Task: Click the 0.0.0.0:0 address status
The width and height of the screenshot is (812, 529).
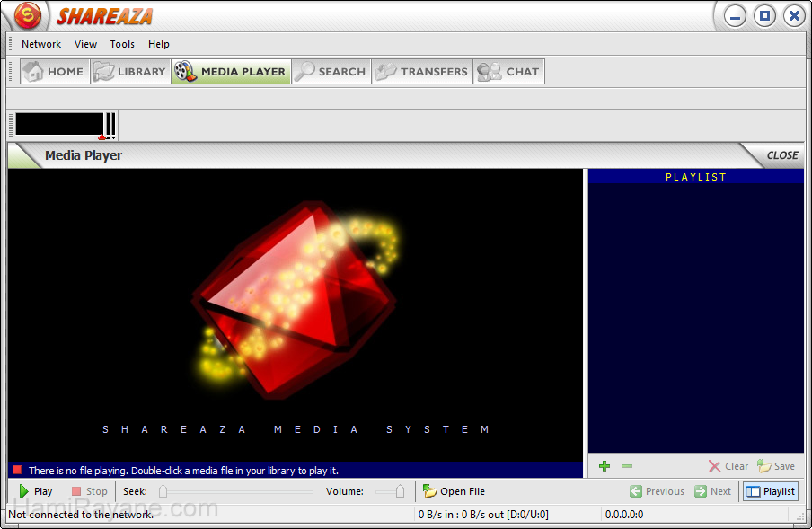Action: [624, 515]
